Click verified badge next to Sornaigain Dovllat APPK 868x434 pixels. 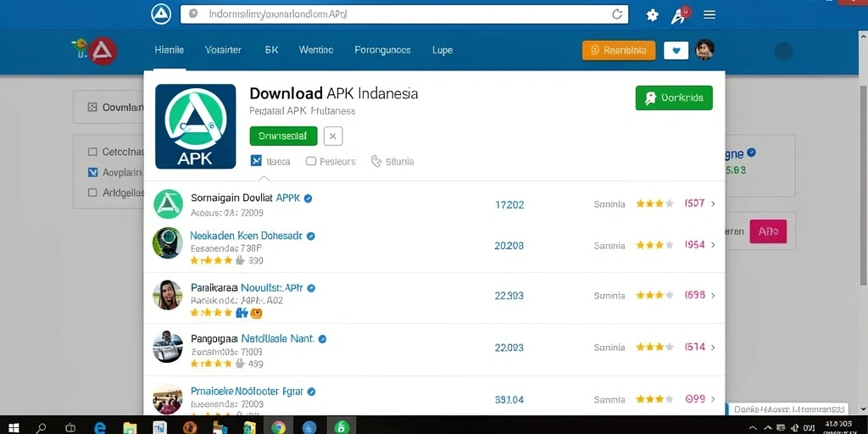tap(309, 198)
